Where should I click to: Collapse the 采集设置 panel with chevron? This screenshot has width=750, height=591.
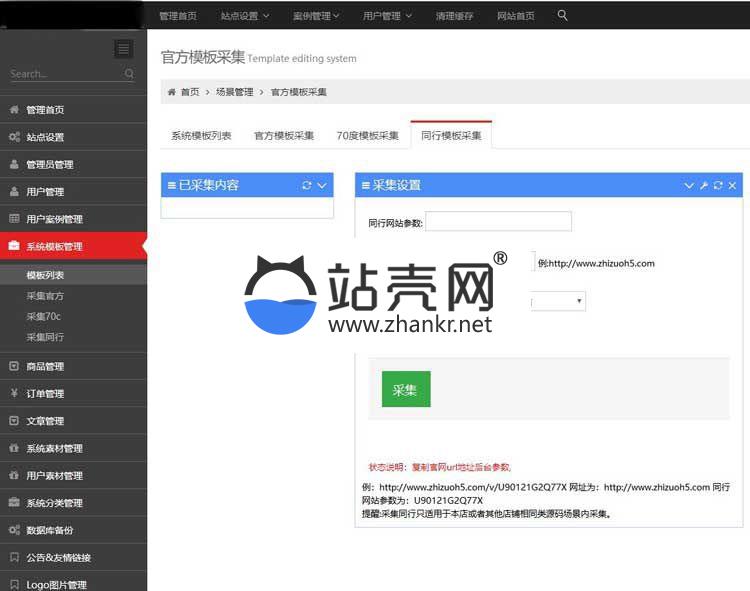(x=689, y=185)
